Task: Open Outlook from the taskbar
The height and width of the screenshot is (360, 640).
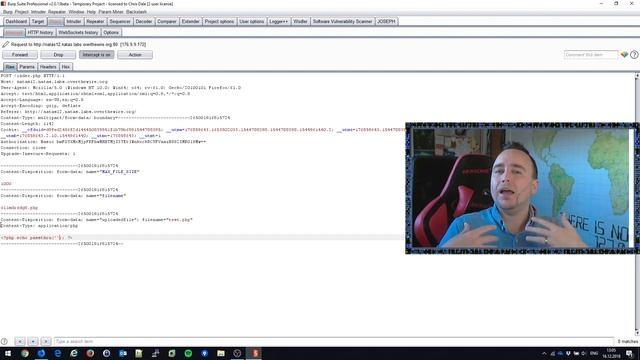Action: (123, 353)
